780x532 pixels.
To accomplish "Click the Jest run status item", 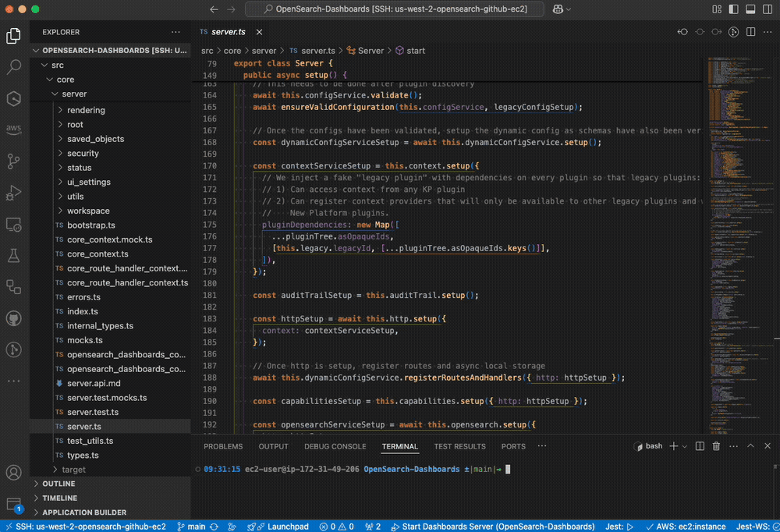I will click(619, 527).
